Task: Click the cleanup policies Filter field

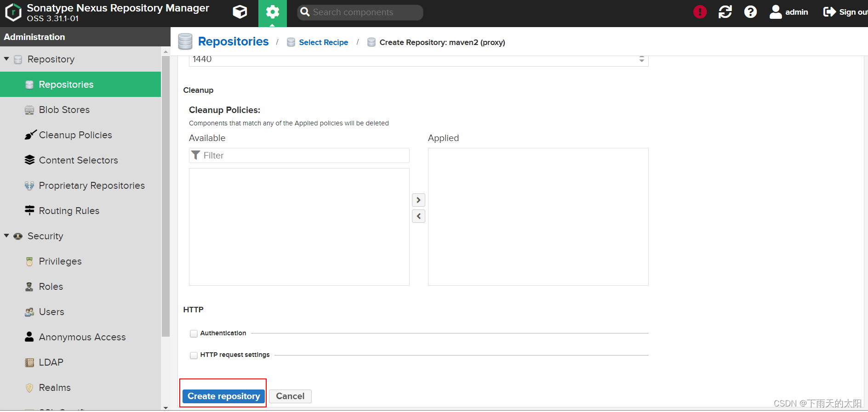Action: (299, 155)
